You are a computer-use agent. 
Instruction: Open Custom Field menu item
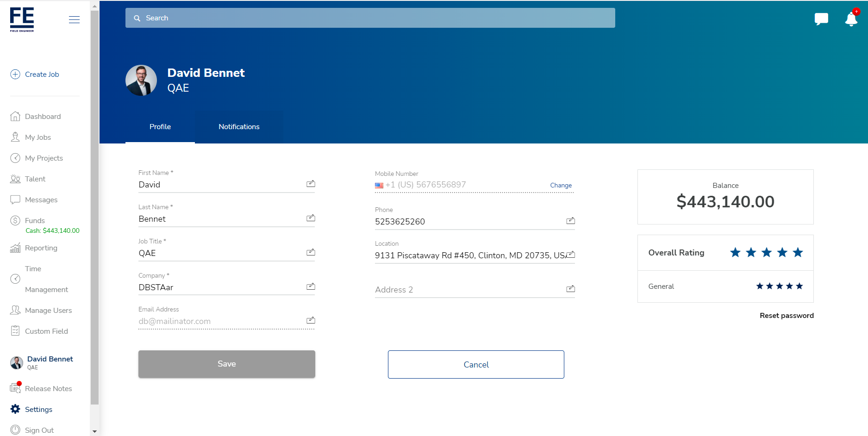pyautogui.click(x=46, y=331)
